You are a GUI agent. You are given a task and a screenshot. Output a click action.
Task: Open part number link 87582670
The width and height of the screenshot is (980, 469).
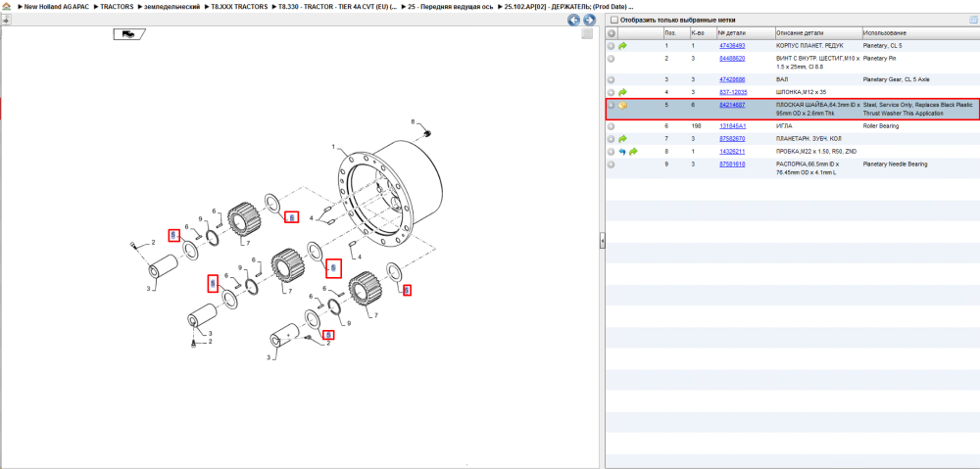732,139
